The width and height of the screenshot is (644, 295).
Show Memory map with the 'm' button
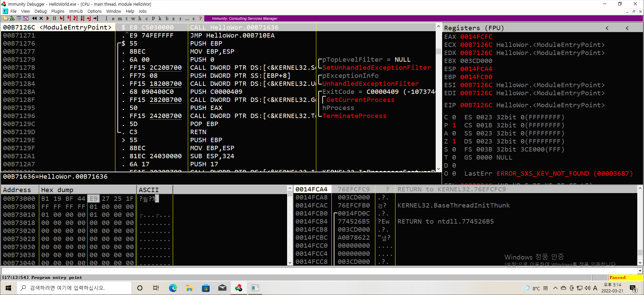pyautogui.click(x=120, y=18)
